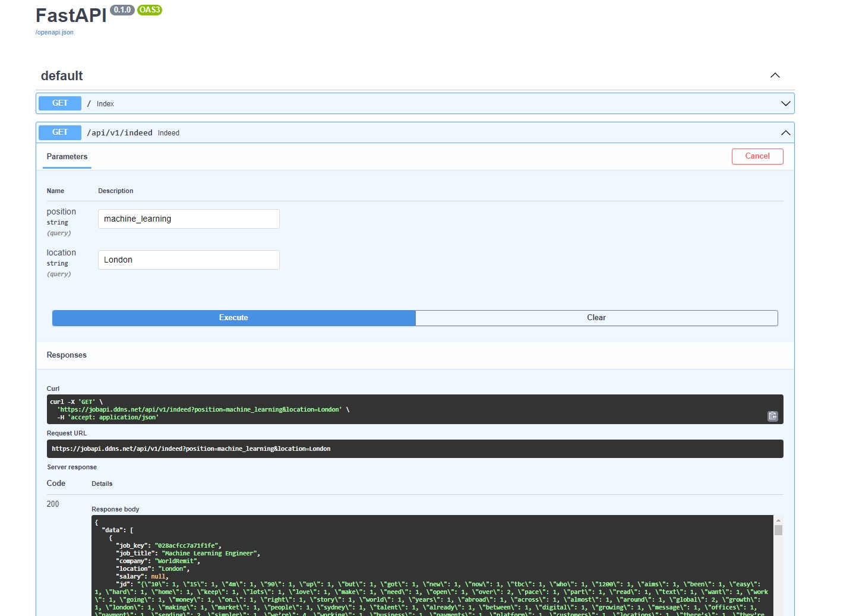Image resolution: width=853 pixels, height=616 pixels.
Task: Collapse the default section chevron
Action: point(775,75)
